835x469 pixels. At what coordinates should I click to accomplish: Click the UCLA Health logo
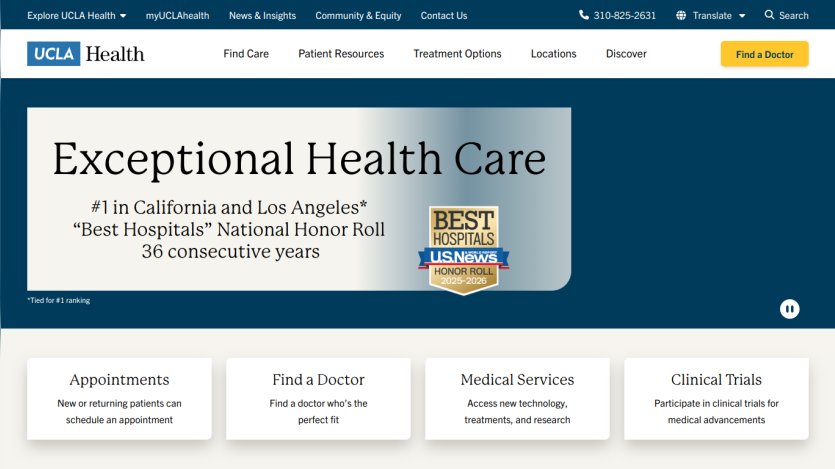coord(86,54)
